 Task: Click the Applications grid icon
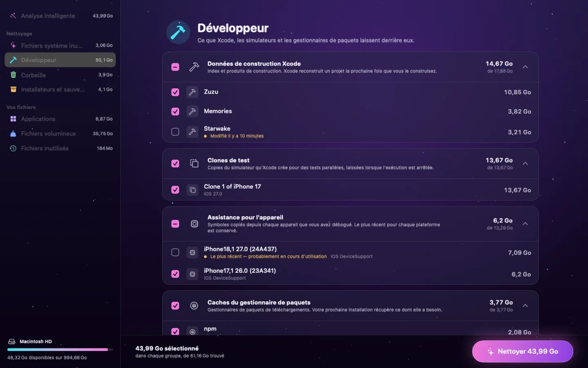coord(13,119)
